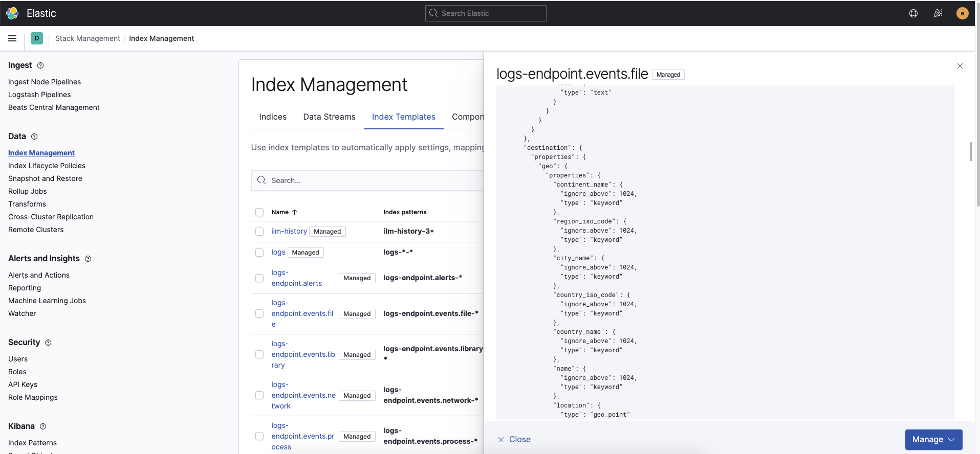This screenshot has height=454, width=980.
Task: Click the Managed badge in flyout title
Action: point(668,75)
